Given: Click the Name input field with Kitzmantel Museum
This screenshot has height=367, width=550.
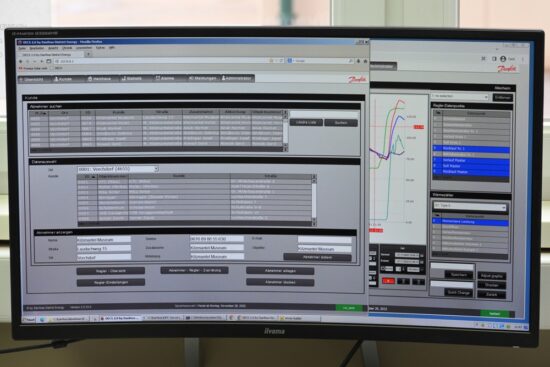Looking at the screenshot, I should click(x=104, y=240).
